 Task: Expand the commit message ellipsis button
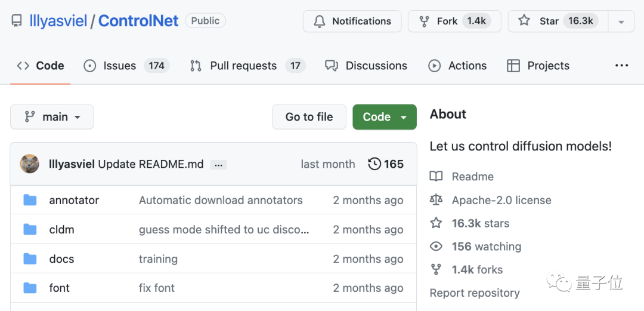click(x=218, y=165)
